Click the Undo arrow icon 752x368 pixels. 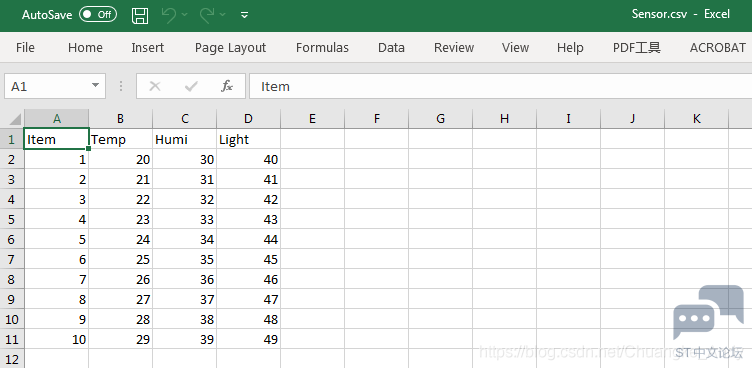click(168, 15)
